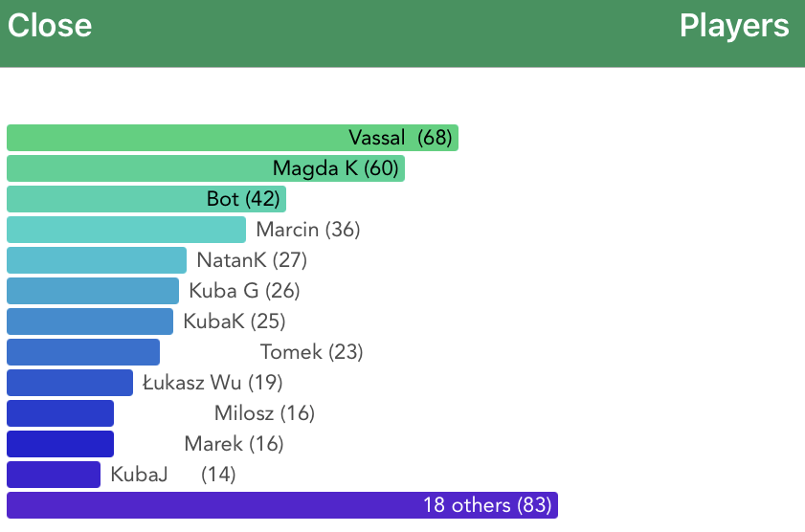The width and height of the screenshot is (805, 532).
Task: Tap the Marcin (36) label
Action: pos(307,230)
